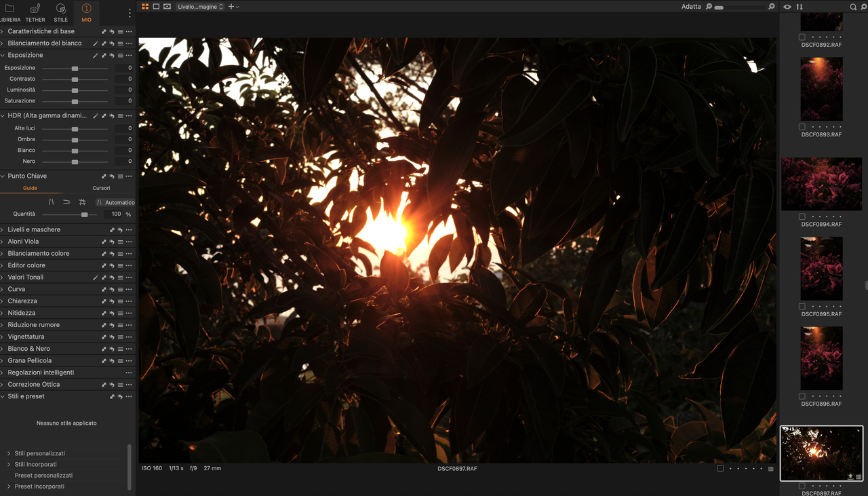The width and height of the screenshot is (868, 496).
Task: Switch to the Stile tool tab
Action: (61, 12)
